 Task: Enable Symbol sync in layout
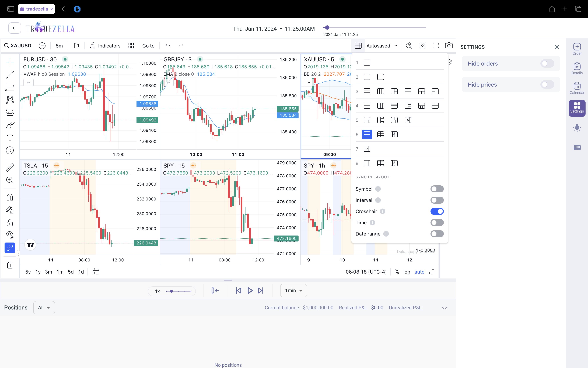(x=437, y=189)
